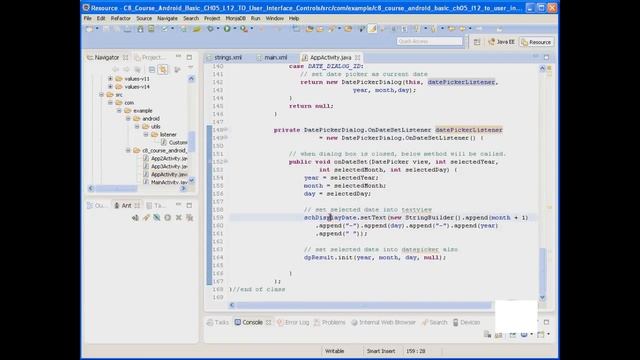Open the Project menu

click(x=212, y=18)
